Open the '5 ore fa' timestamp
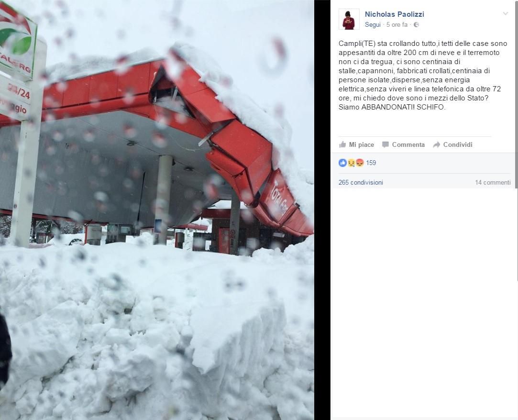Image resolution: width=518 pixels, height=420 pixels. (397, 25)
